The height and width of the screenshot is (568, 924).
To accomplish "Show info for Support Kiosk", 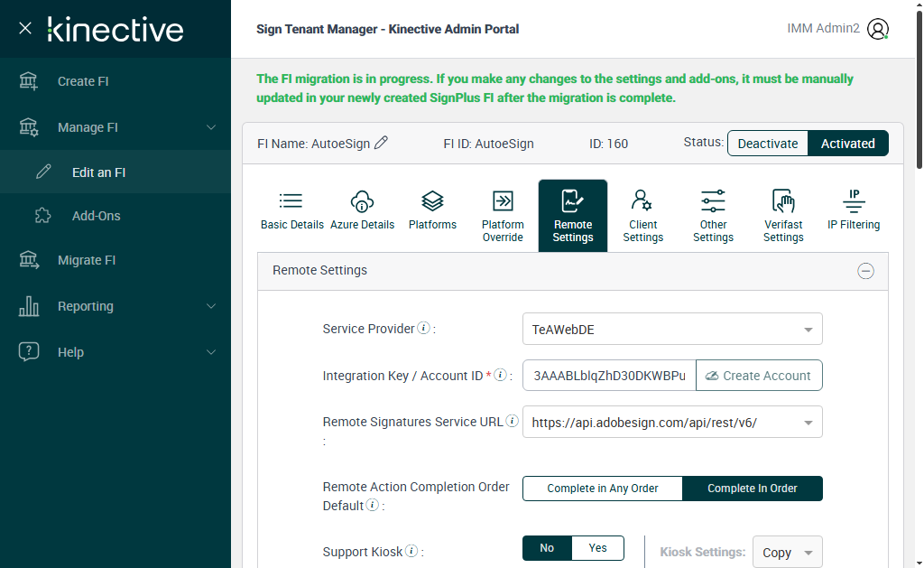I will point(411,551).
